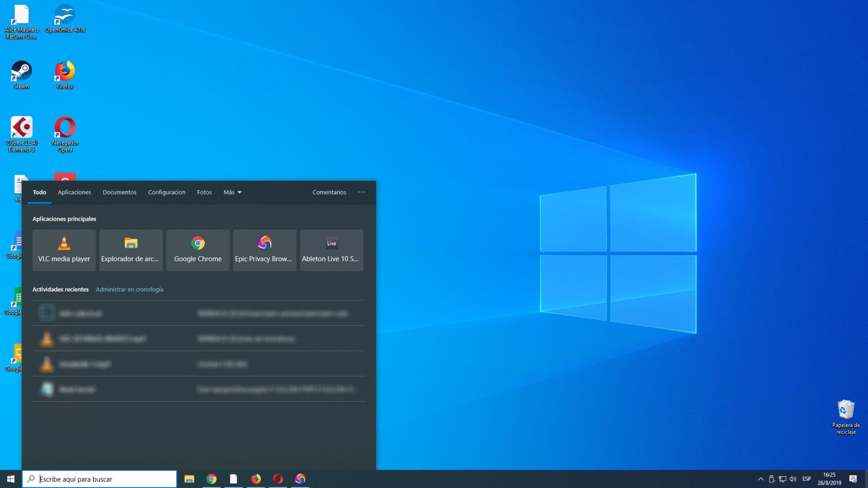Click Firefox icon in the taskbar
Viewport: 868px width, 488px height.
coord(256,479)
